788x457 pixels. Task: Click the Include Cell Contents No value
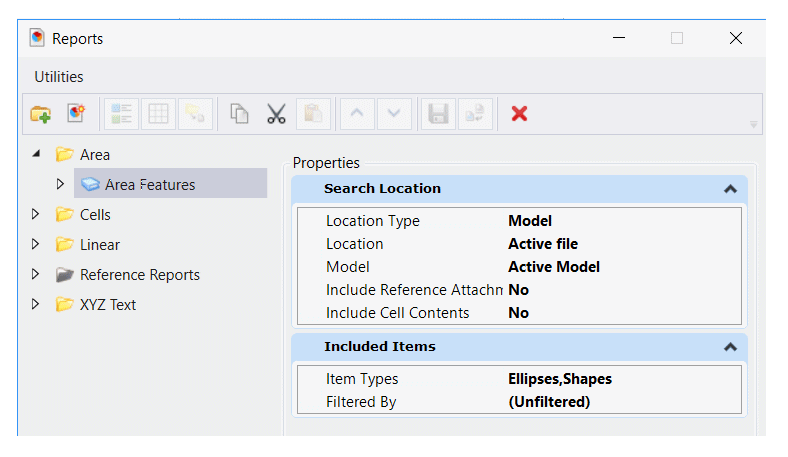point(518,313)
